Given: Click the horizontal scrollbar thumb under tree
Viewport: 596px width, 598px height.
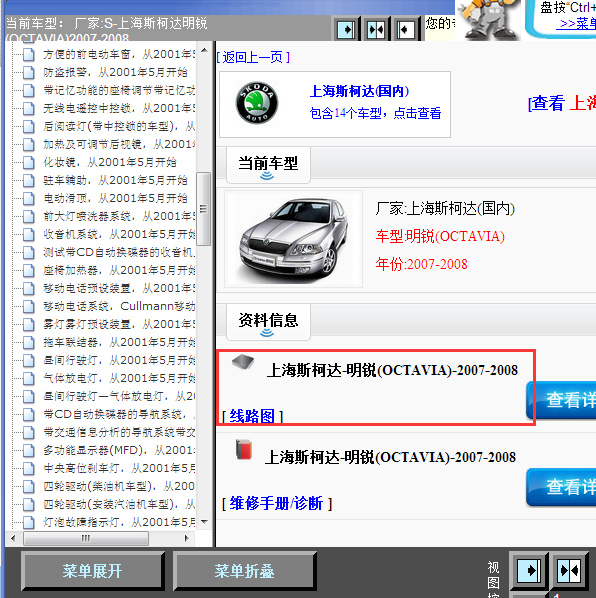Looking at the screenshot, I should click(86, 538).
